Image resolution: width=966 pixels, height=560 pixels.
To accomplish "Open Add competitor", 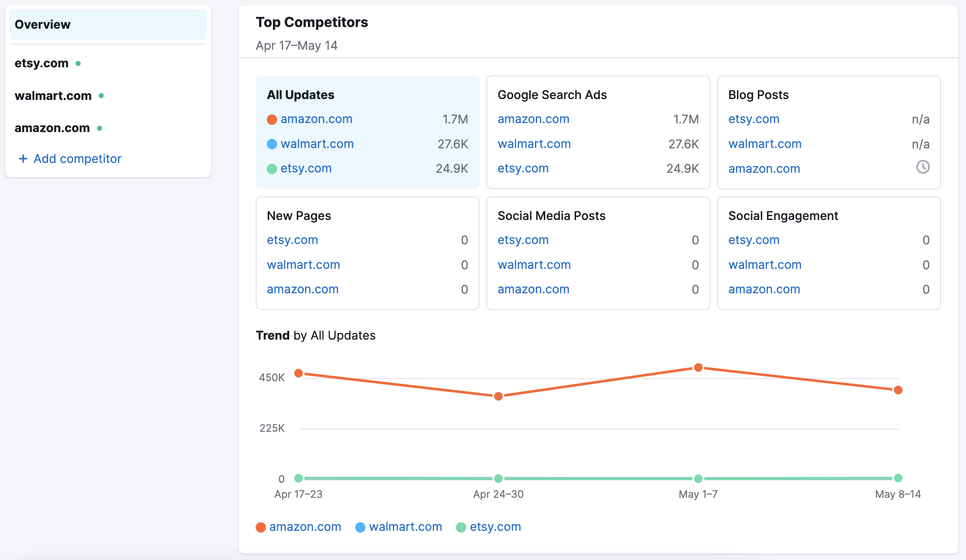I will 77,159.
